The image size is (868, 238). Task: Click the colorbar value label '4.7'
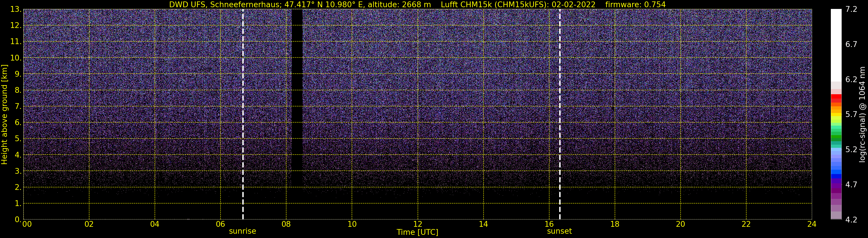(851, 185)
